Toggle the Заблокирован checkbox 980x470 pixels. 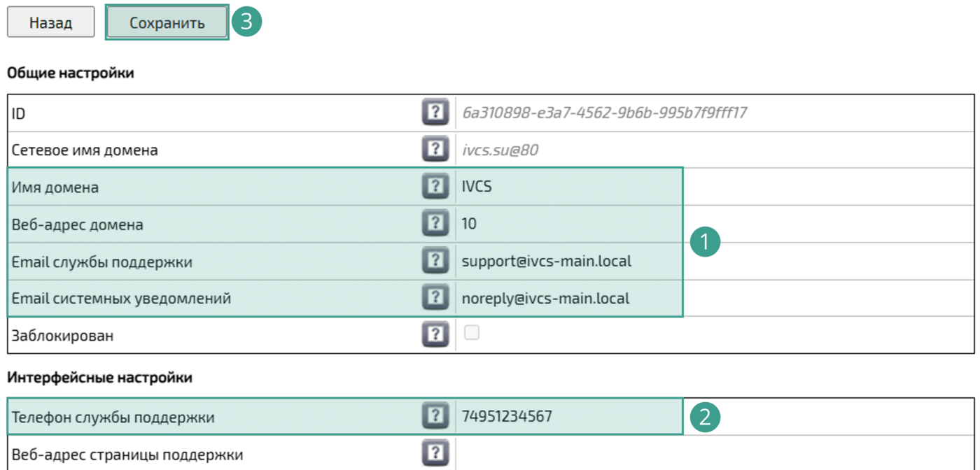(472, 333)
